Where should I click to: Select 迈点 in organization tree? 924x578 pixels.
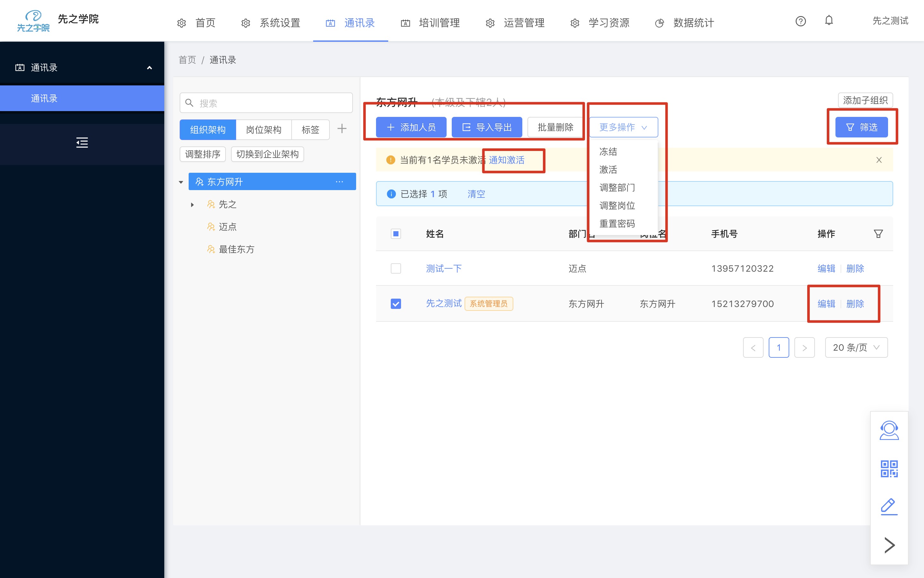coord(227,227)
